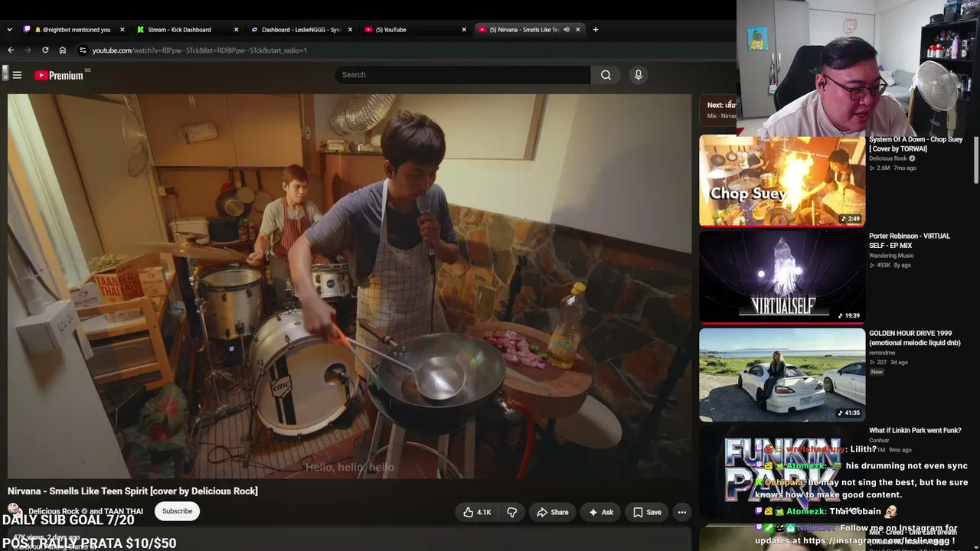Dislike the Nirvana cover video

point(512,512)
